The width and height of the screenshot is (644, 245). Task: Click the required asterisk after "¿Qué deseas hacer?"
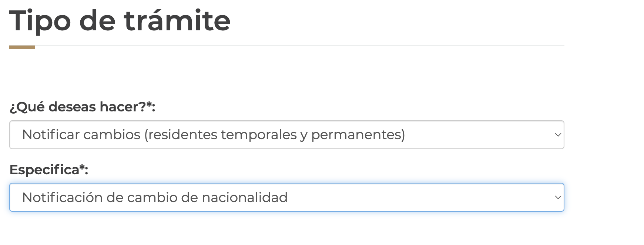pyautogui.click(x=149, y=105)
